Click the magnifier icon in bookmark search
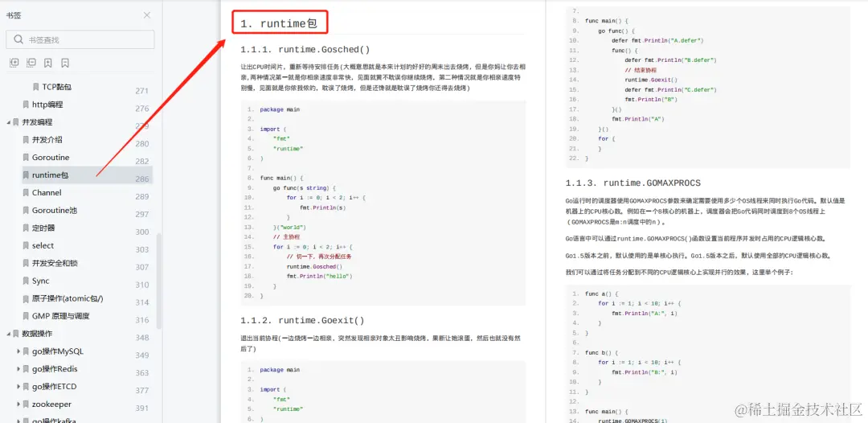Viewport: 868px width, 423px height. coord(18,39)
